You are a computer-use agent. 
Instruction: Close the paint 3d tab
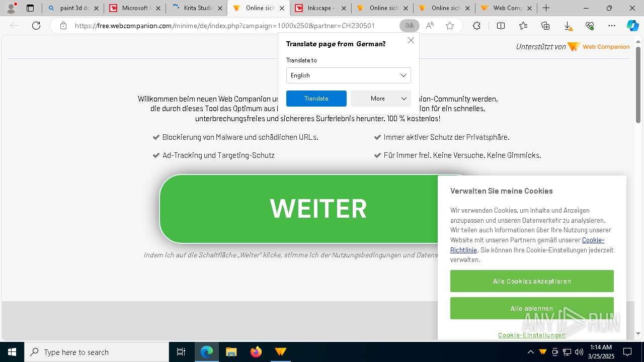[96, 8]
